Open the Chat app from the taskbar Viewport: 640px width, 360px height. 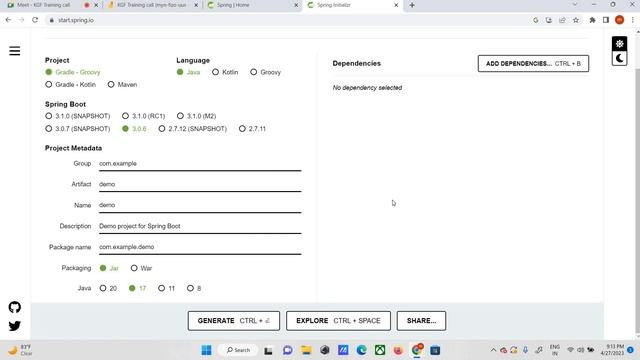[287, 350]
